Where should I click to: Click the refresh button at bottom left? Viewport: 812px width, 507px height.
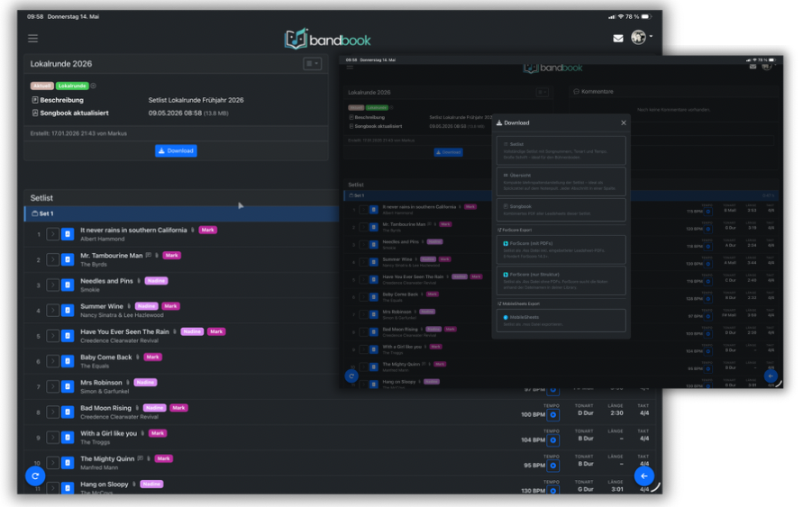[35, 476]
